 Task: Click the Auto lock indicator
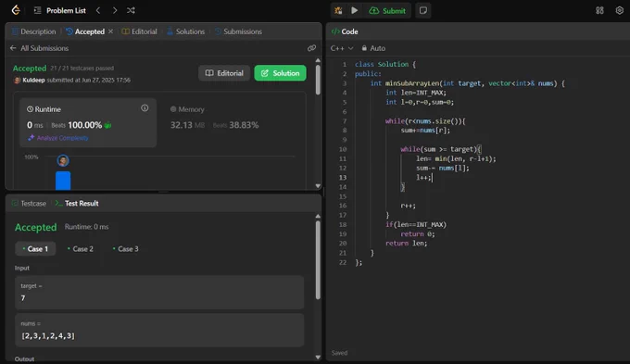tap(373, 48)
